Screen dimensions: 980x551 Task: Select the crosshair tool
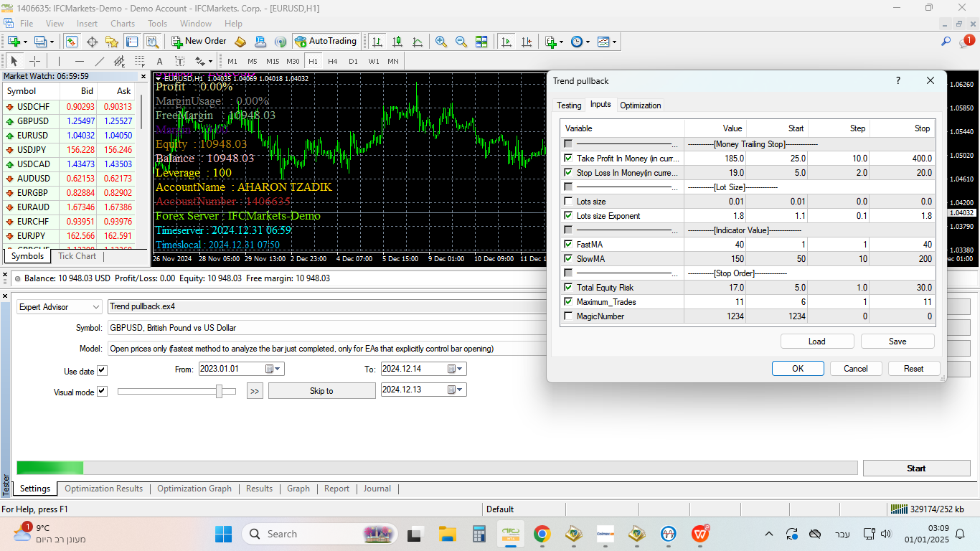(x=34, y=61)
